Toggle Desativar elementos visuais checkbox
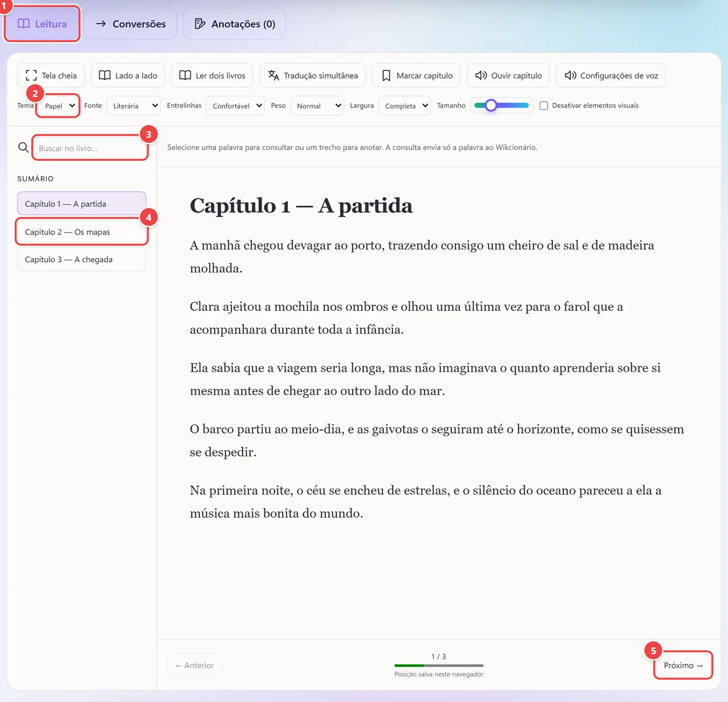Viewport: 728px width, 702px height. pos(544,106)
